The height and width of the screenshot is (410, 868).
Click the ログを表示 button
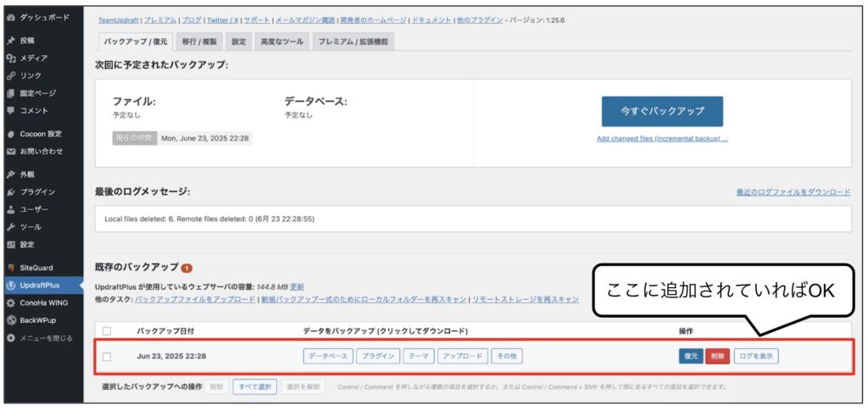pos(755,357)
